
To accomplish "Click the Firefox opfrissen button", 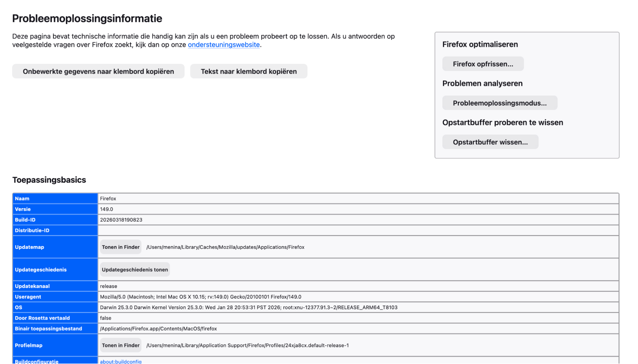I will [x=483, y=63].
